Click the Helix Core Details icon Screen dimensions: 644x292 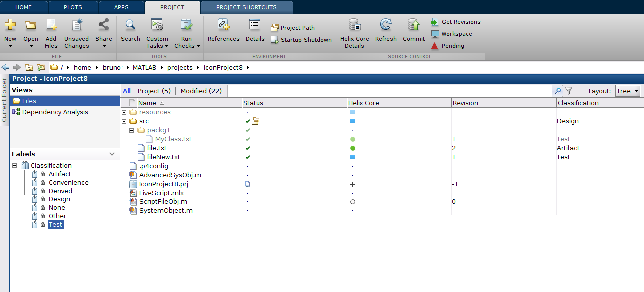[x=354, y=25]
